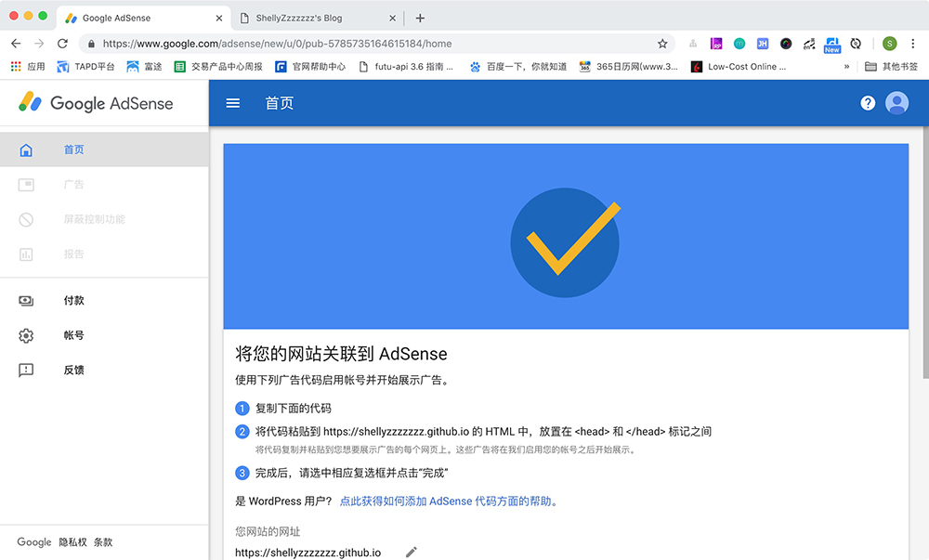Open AdSense help question mark icon
Viewport: 929px width, 560px height.
click(x=868, y=104)
